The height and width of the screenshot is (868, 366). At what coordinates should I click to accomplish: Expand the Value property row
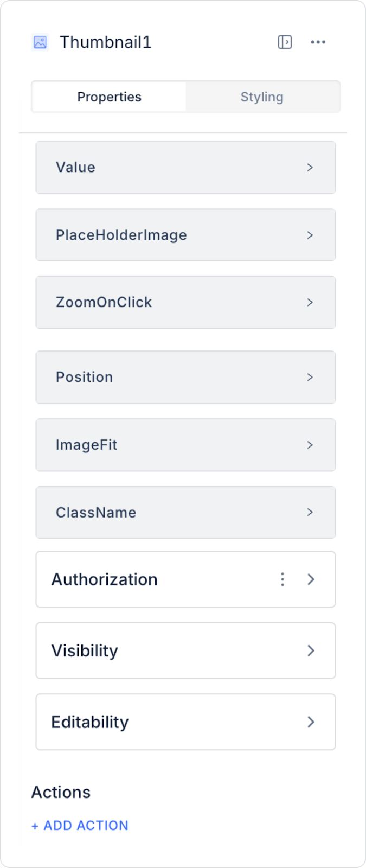tap(185, 168)
